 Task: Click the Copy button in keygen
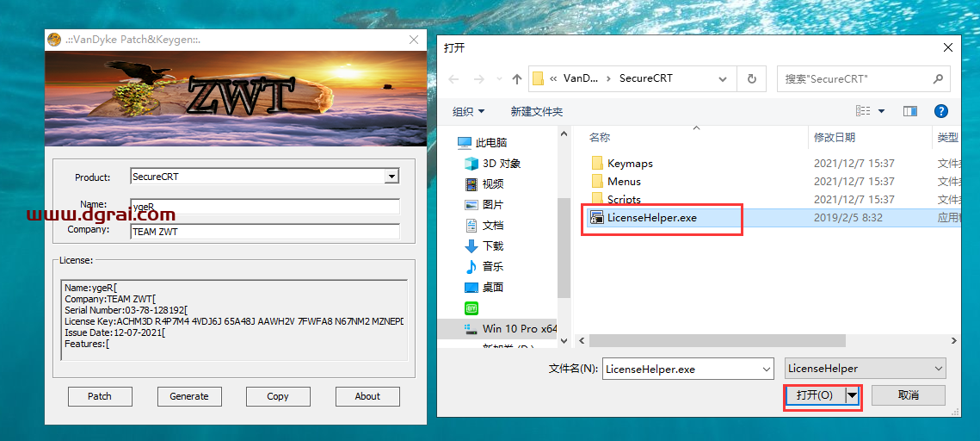278,396
